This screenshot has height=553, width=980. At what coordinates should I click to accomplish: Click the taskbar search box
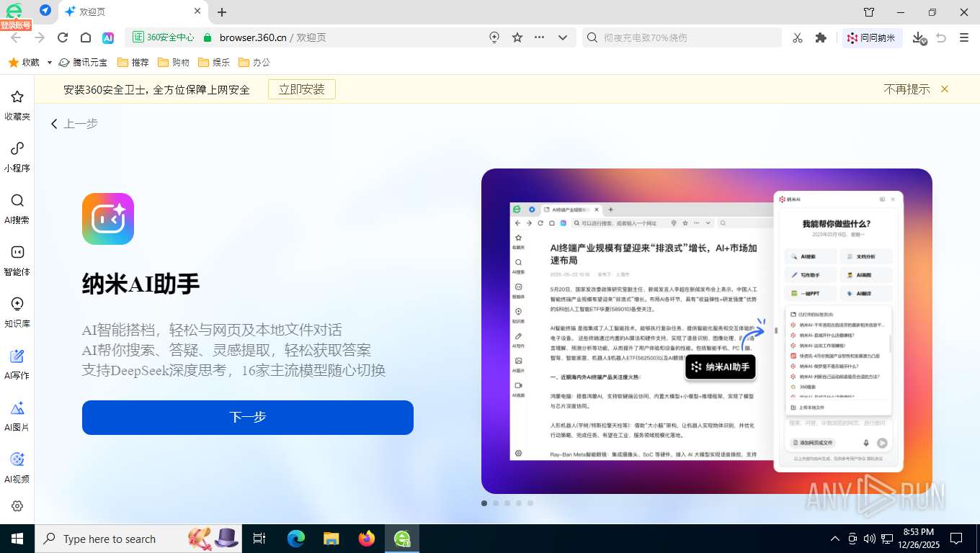[137, 539]
